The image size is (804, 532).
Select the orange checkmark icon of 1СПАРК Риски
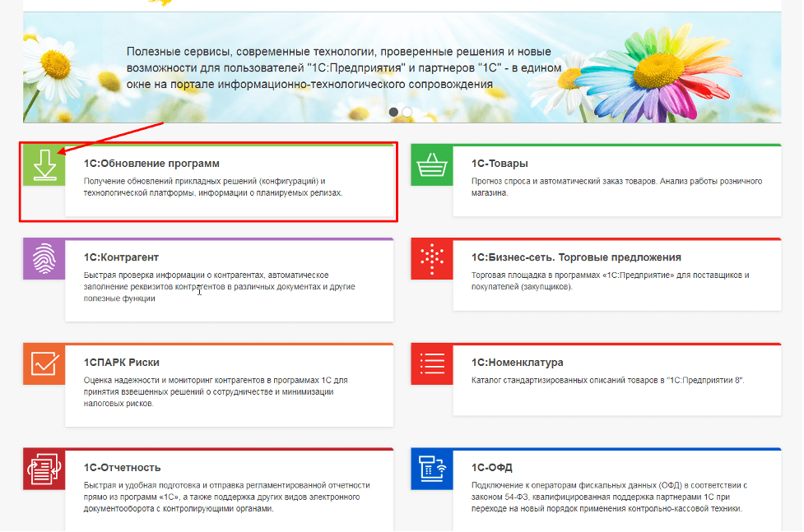44,363
